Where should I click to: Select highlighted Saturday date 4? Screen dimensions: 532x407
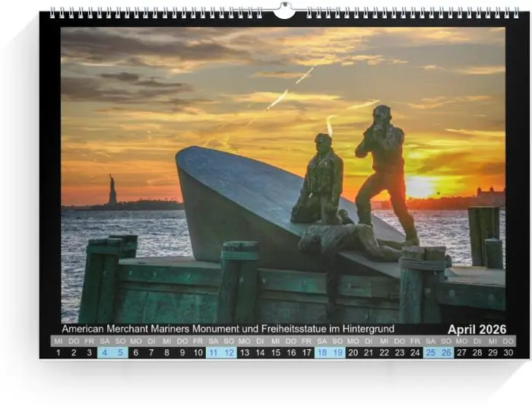point(105,352)
